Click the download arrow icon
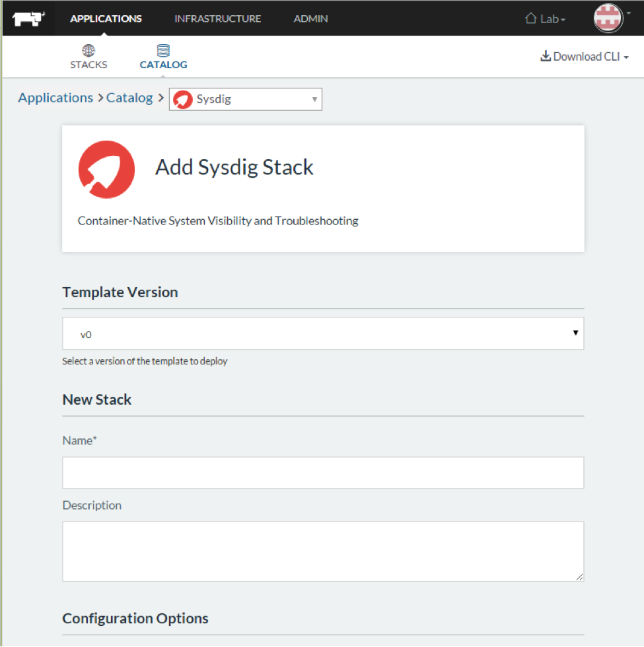Screen dimensions: 644x647 point(546,56)
